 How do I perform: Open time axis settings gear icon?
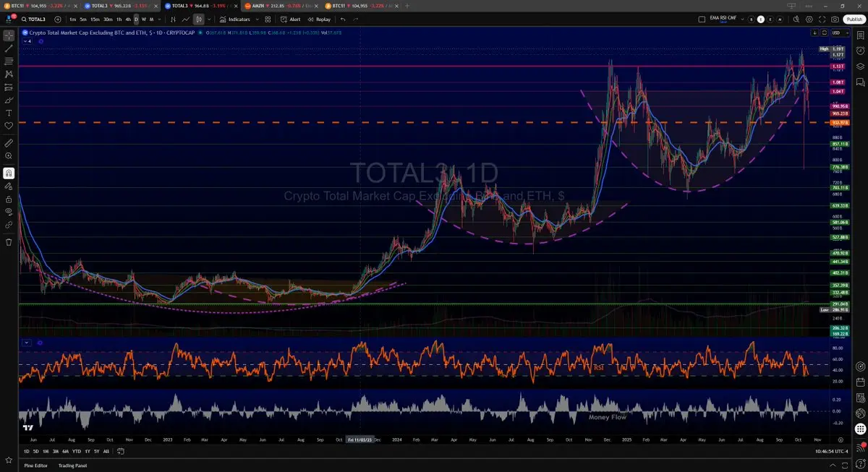pyautogui.click(x=841, y=439)
